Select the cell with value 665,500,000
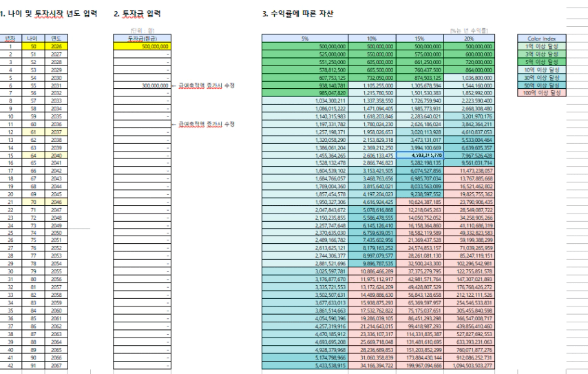This screenshot has width=588, height=374. 372,70
